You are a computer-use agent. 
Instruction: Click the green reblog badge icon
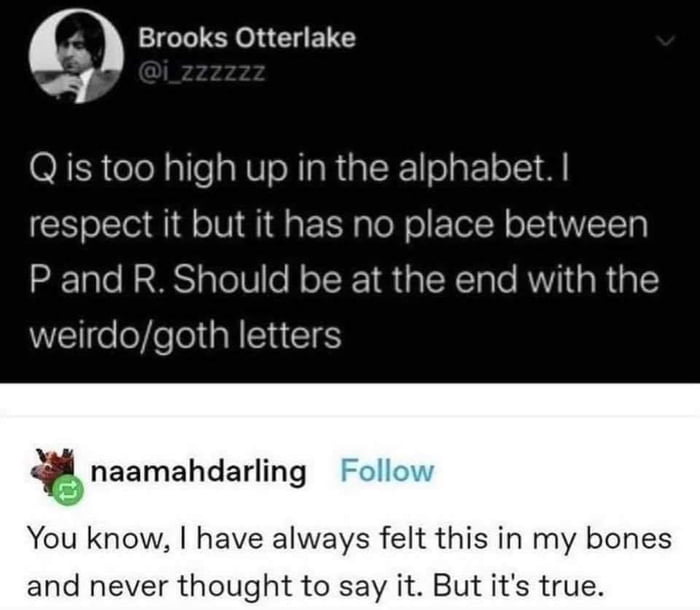tap(68, 490)
